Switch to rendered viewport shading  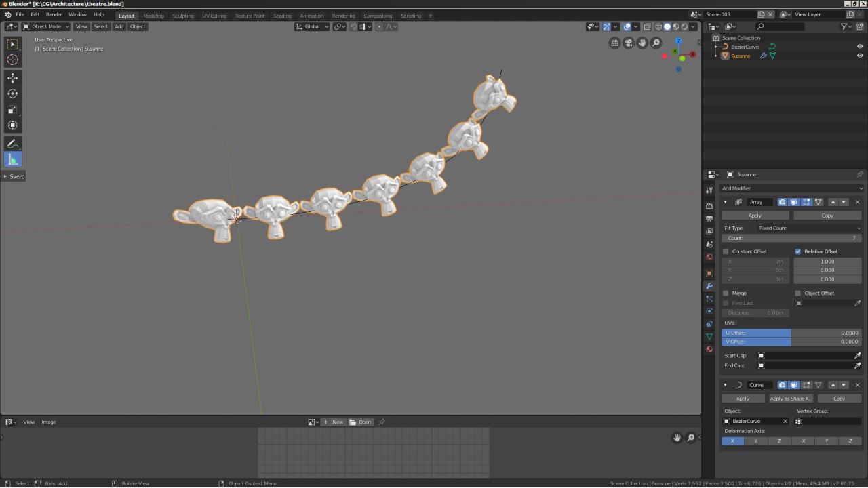(684, 26)
